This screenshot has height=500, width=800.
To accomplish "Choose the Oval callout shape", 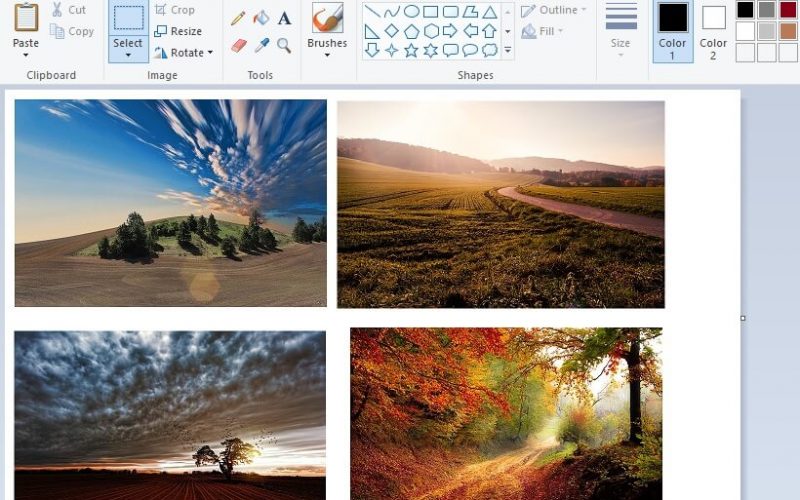I will pyautogui.click(x=470, y=50).
